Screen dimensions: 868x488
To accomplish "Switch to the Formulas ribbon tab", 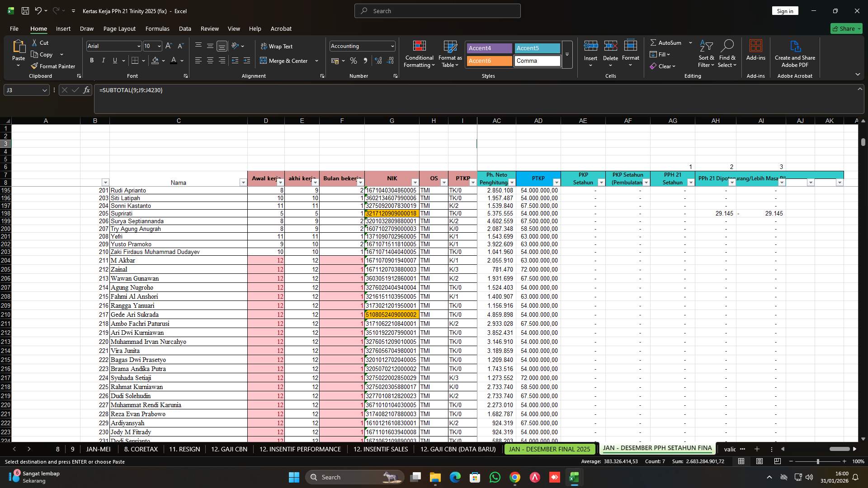I will tap(157, 28).
